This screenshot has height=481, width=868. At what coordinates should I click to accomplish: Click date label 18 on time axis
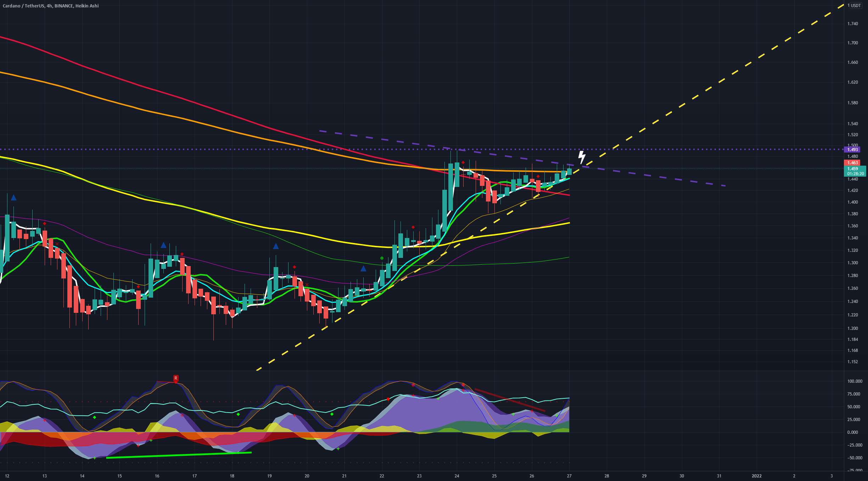(x=232, y=476)
